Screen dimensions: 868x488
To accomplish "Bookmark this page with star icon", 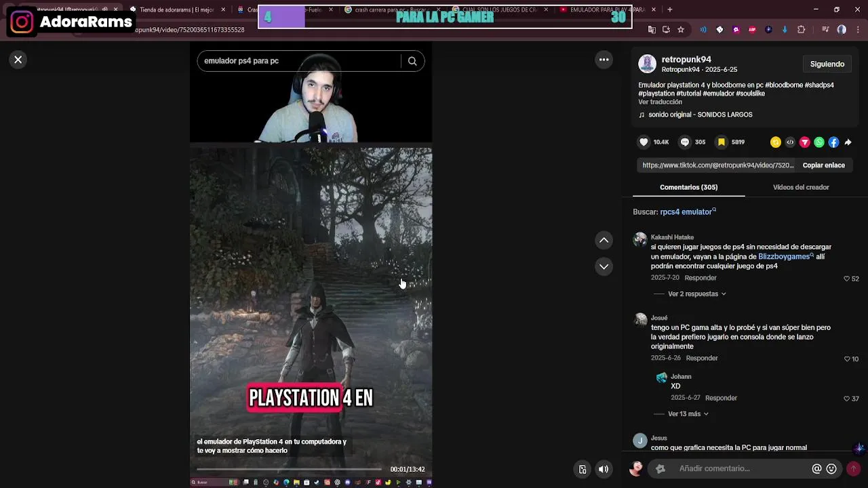I will pos(681,30).
